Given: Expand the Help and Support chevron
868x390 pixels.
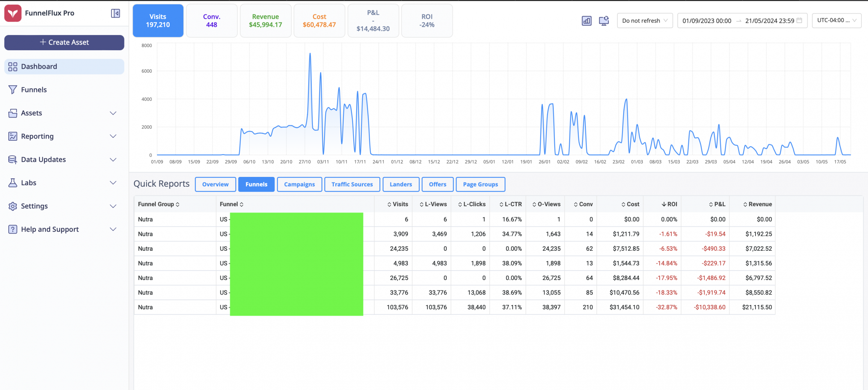Looking at the screenshot, I should (113, 229).
